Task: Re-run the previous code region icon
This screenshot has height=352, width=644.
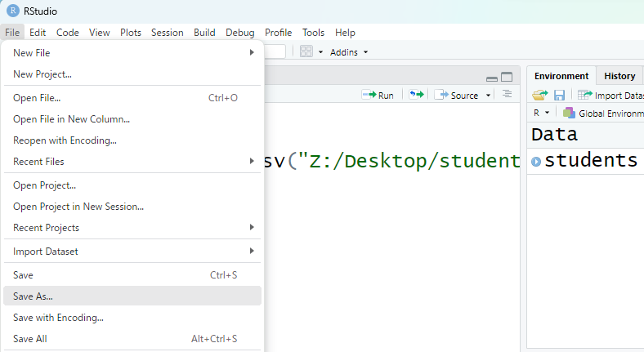Action: click(x=417, y=95)
